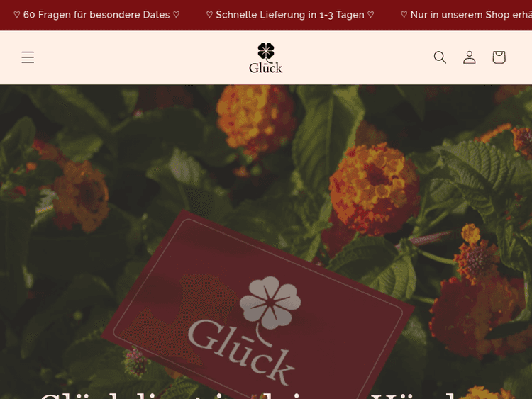Select '60 Fragen für besondere Dates' announcement
Image resolution: width=532 pixels, height=399 pixels.
(96, 15)
